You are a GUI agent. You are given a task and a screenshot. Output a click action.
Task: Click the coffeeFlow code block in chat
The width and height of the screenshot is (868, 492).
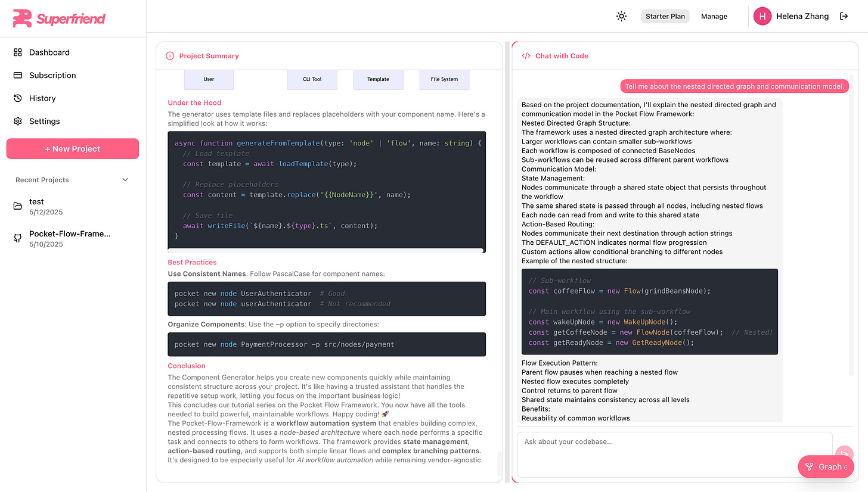pos(650,312)
